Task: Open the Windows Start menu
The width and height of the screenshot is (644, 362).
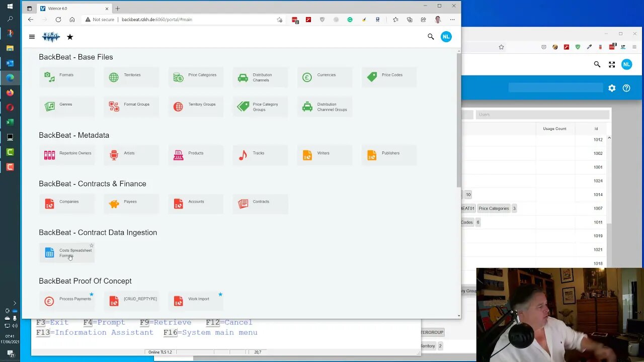Action: (10, 6)
